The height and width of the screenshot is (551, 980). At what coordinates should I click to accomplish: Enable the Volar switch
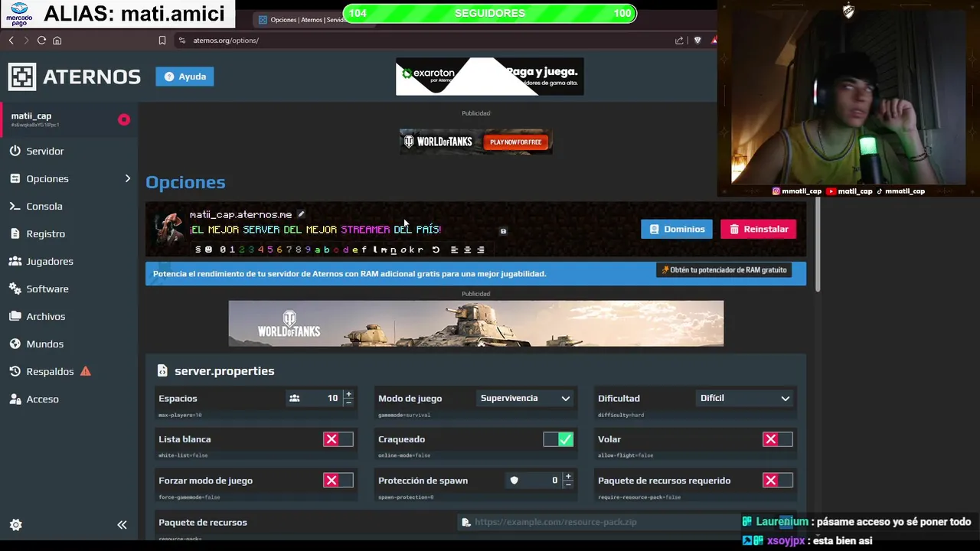click(x=778, y=439)
